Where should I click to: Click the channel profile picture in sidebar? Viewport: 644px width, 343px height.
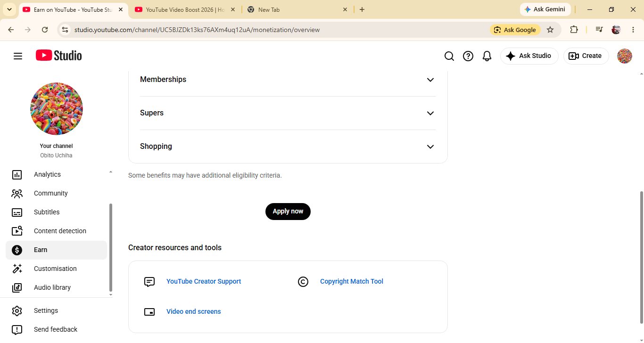[x=57, y=109]
